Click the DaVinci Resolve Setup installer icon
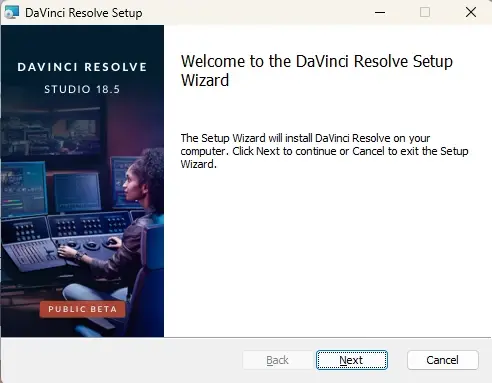Screen dimensions: 492x383 pos(12,12)
